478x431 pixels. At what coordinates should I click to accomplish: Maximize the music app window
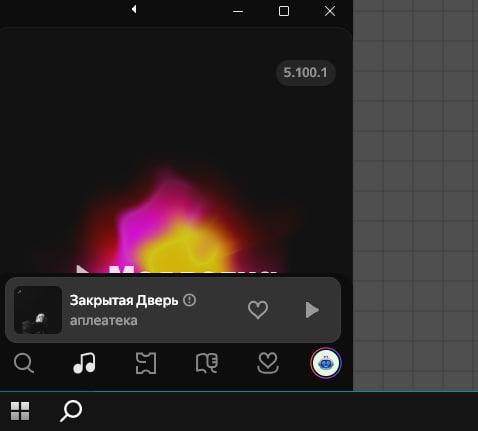(284, 11)
